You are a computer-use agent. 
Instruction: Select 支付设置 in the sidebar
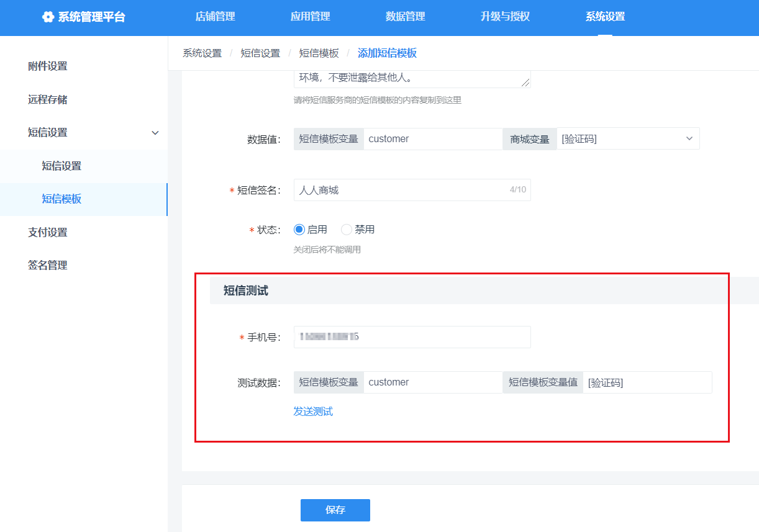pyautogui.click(x=48, y=232)
